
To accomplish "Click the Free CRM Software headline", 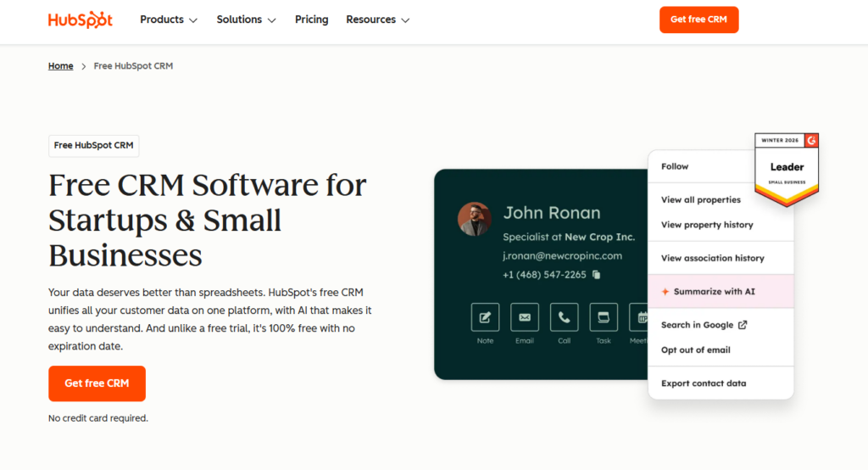I will 208,220.
